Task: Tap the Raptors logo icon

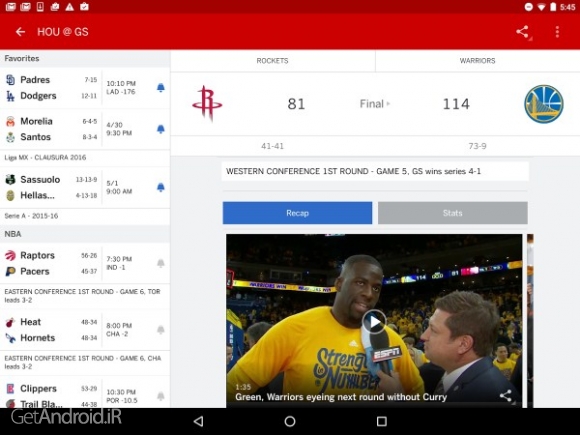Action: point(10,256)
